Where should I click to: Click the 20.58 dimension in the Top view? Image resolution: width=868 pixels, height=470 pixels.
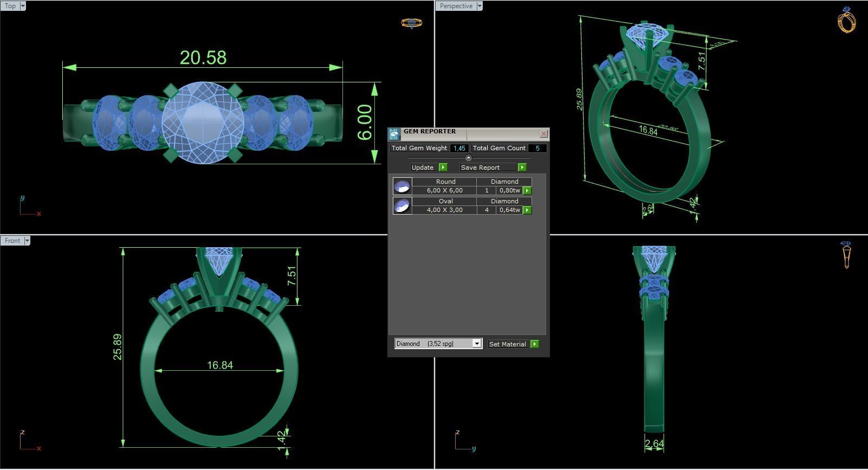tap(203, 57)
